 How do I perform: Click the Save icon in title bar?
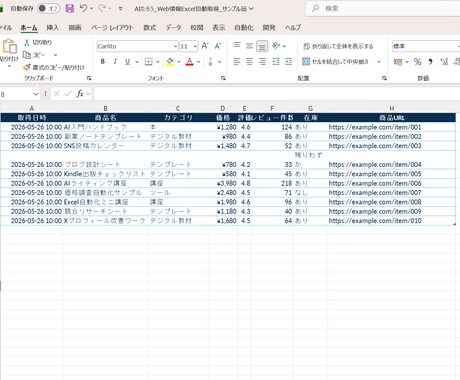pyautogui.click(x=70, y=8)
